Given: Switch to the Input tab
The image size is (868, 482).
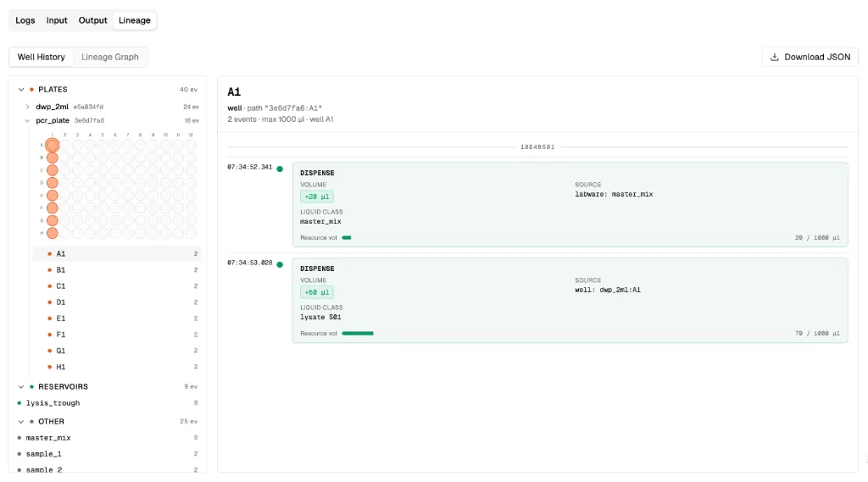Looking at the screenshot, I should pos(57,20).
